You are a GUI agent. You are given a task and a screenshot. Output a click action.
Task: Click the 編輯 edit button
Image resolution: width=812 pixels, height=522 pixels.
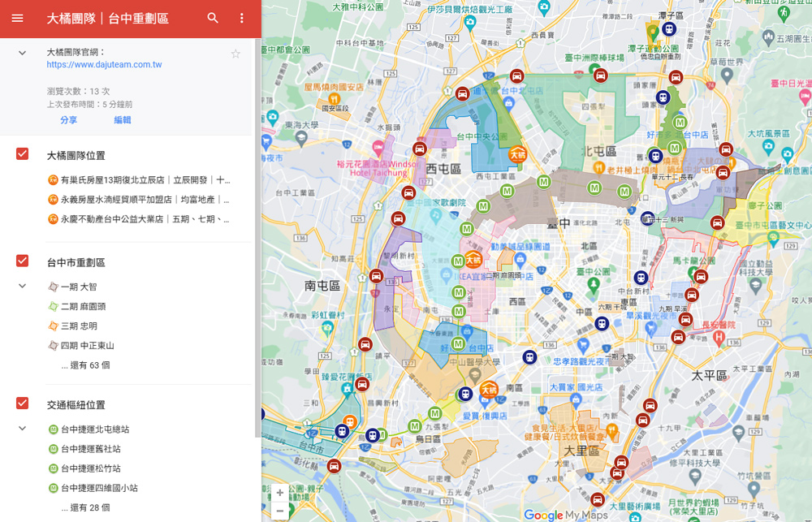123,119
